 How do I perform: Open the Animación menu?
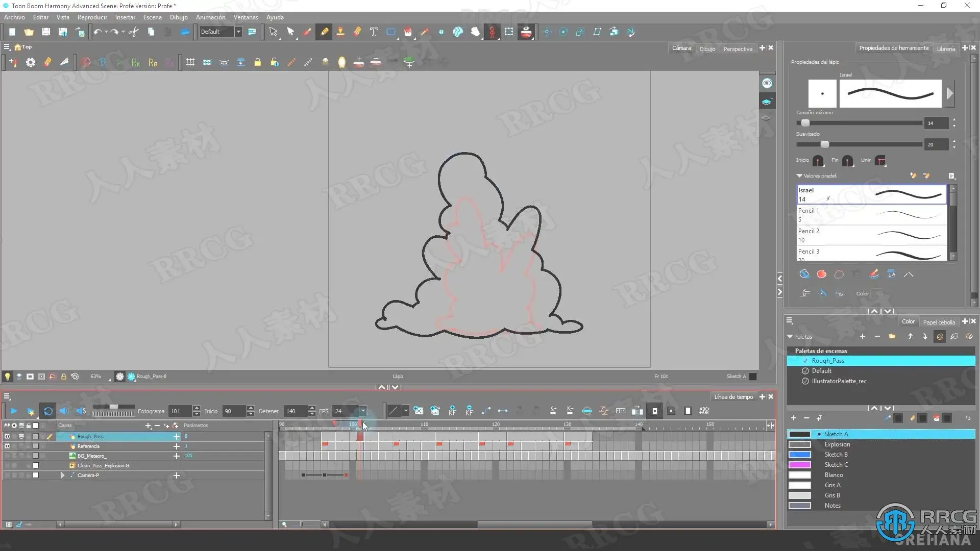point(210,17)
